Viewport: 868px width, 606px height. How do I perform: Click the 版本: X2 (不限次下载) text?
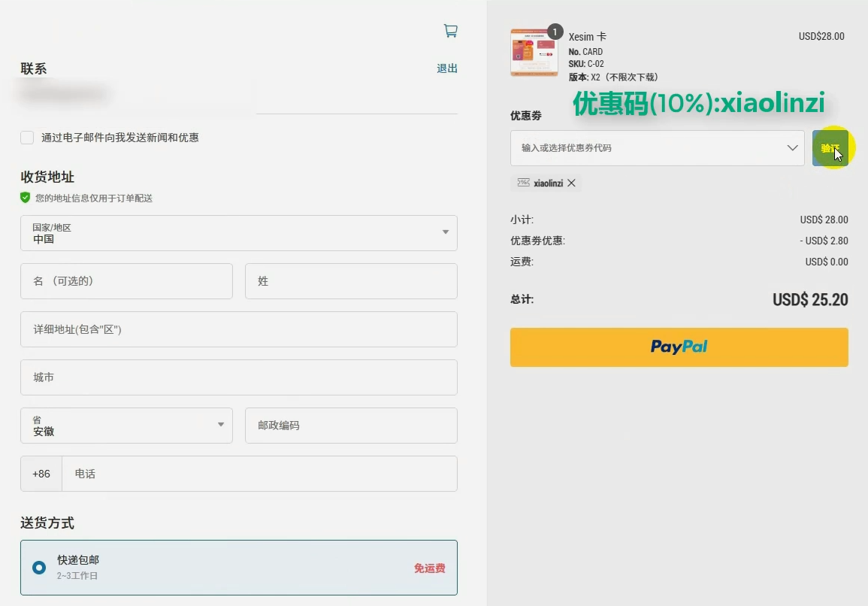[612, 77]
